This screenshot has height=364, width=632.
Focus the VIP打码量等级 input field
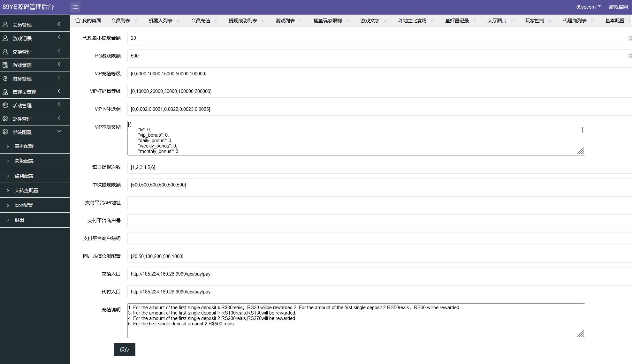point(379,91)
